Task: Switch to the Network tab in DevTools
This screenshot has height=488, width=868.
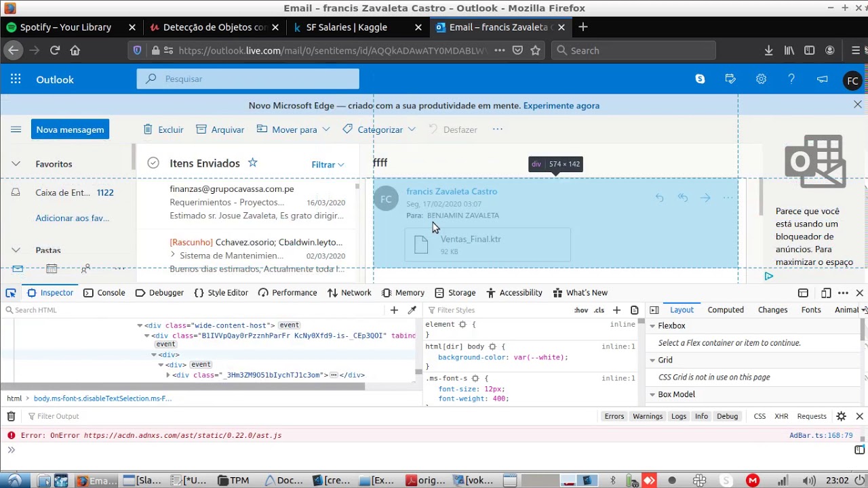Action: coord(349,293)
